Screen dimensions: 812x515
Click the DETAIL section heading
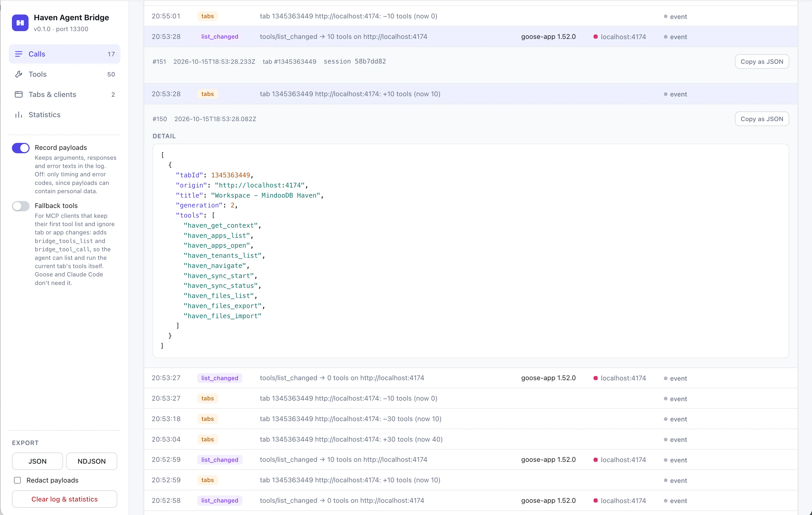[x=164, y=136]
